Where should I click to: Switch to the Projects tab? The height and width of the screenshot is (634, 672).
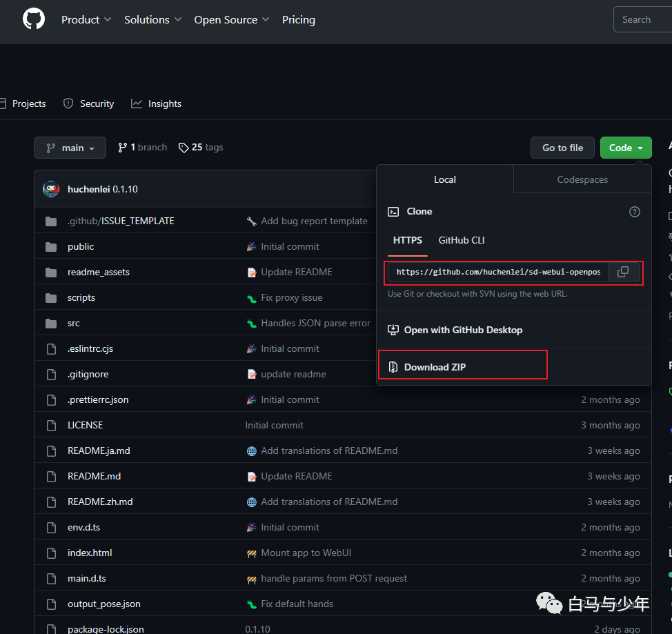pos(23,103)
